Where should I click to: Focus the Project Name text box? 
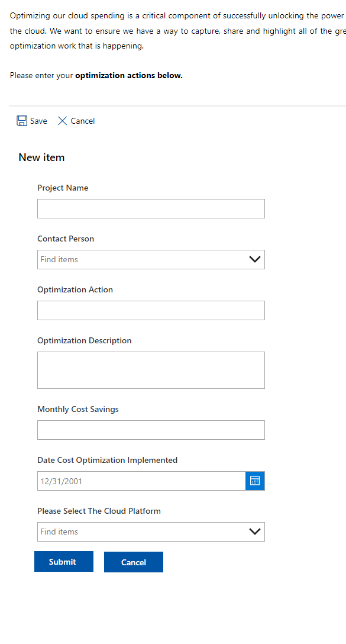151,208
